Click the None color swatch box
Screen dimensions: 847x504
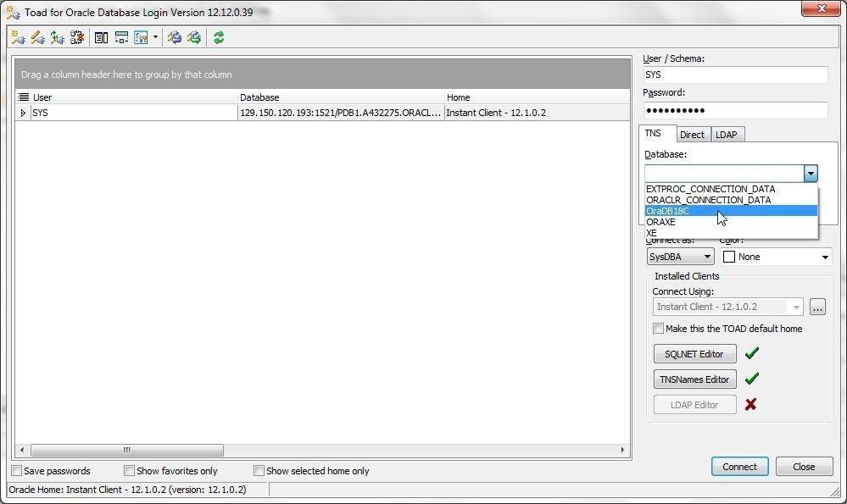click(728, 257)
